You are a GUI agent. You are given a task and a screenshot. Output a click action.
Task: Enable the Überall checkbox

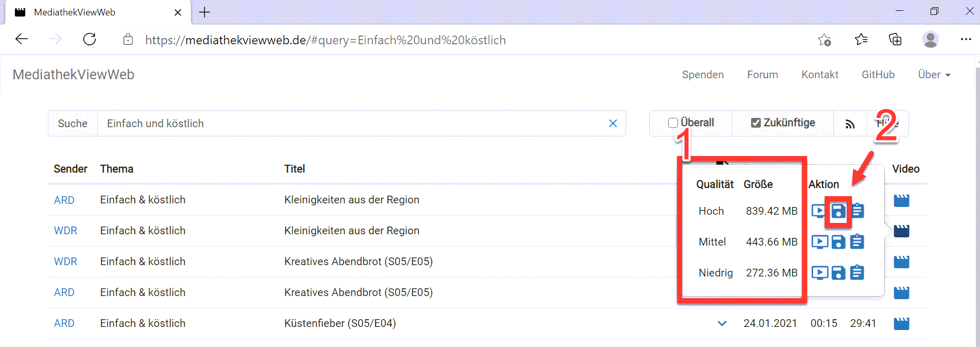point(673,123)
